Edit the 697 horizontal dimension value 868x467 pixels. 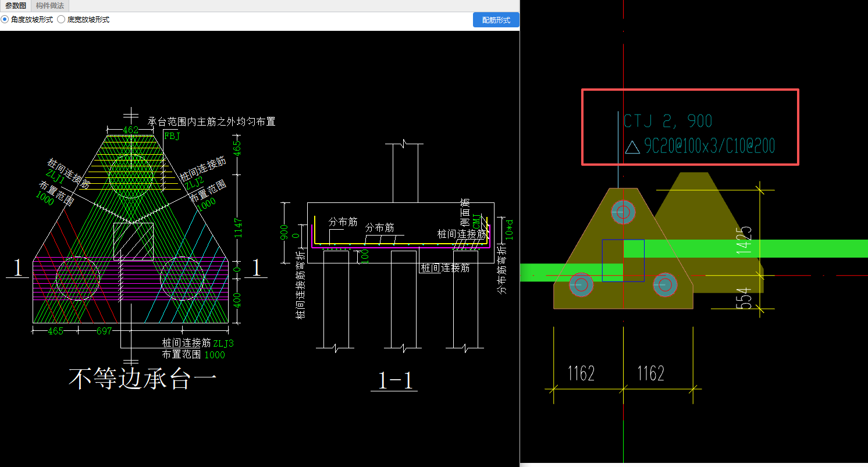(x=104, y=331)
